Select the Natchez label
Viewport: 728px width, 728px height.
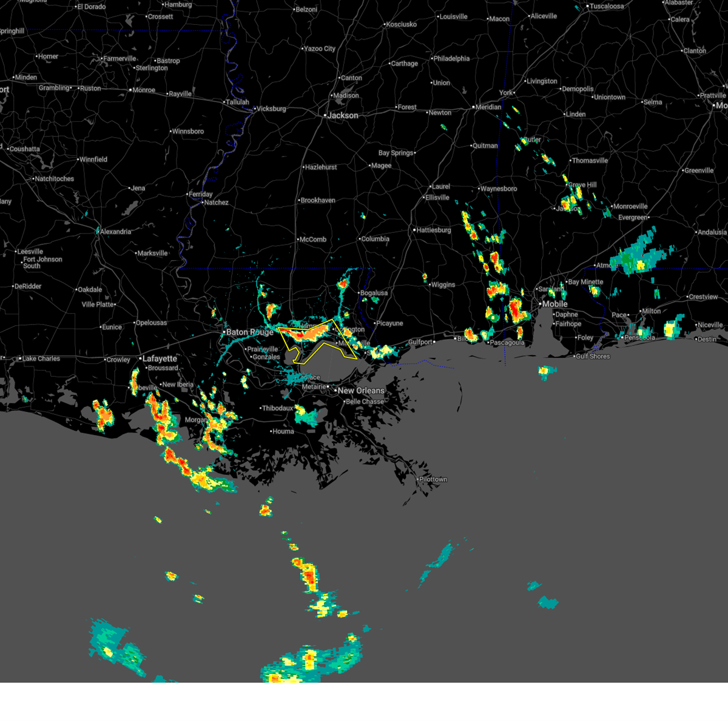[x=216, y=203]
